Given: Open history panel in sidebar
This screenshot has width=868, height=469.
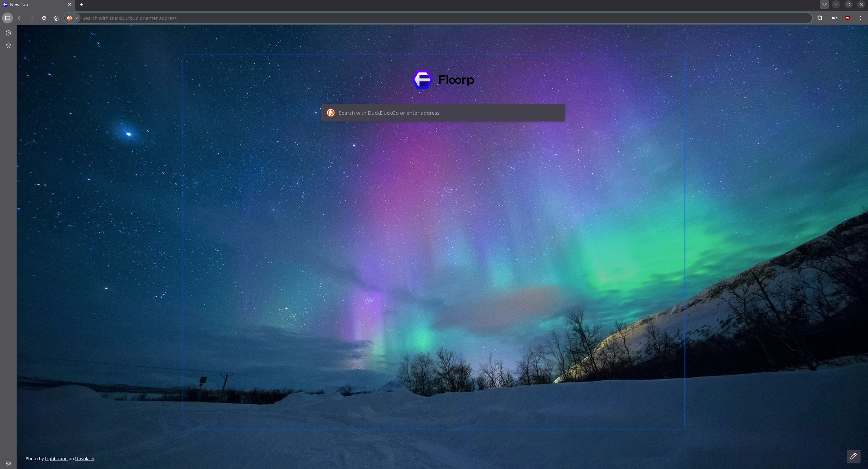Looking at the screenshot, I should (x=8, y=33).
